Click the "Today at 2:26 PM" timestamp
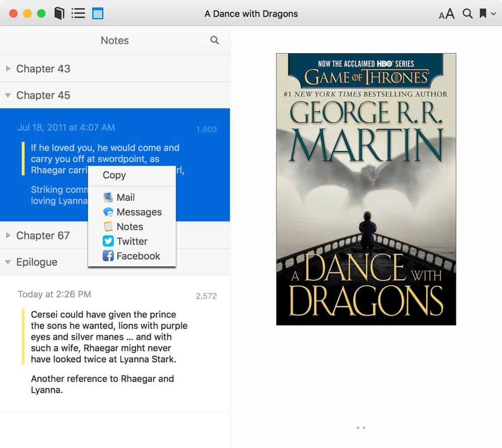This screenshot has height=448, width=502. point(54,294)
